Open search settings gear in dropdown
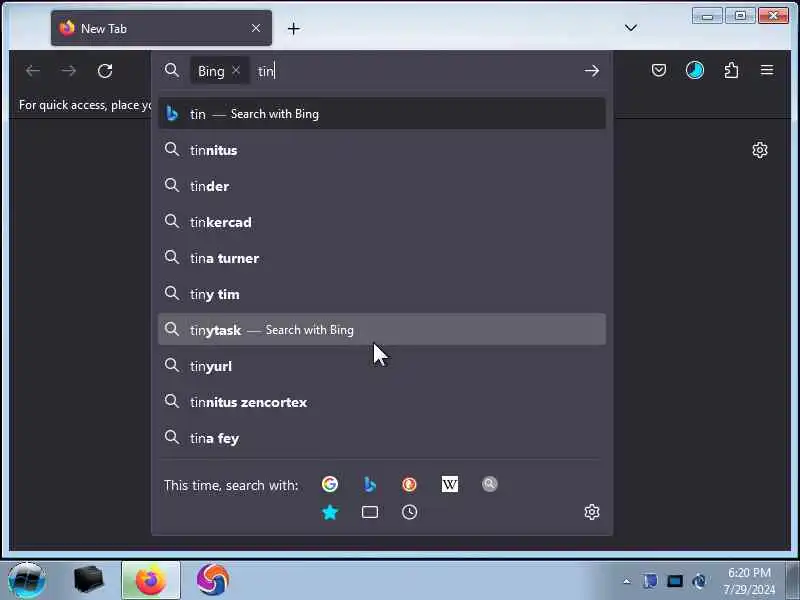Screen dimensions: 800x600 pos(592,512)
